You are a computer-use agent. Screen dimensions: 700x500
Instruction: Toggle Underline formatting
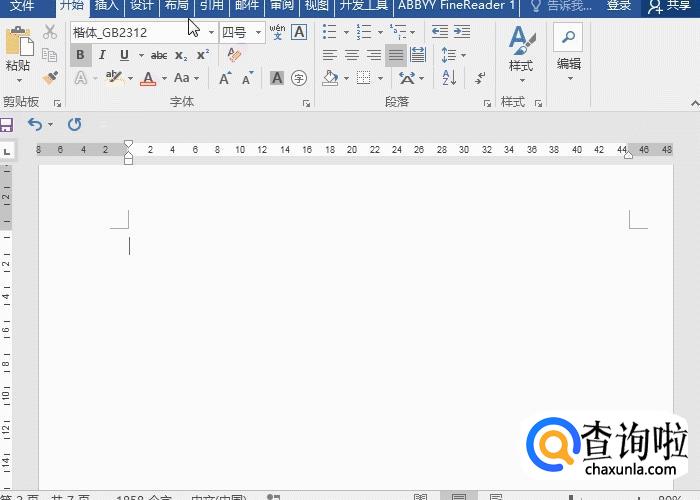tap(124, 55)
